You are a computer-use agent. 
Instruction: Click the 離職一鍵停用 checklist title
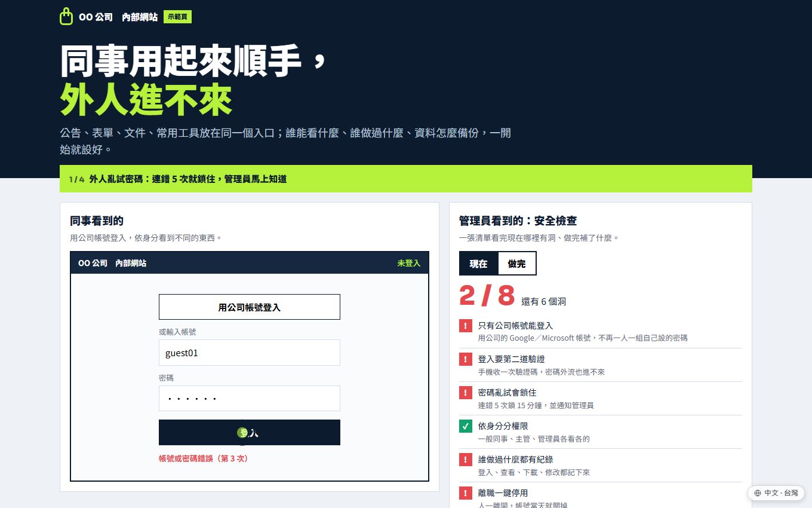pyautogui.click(x=503, y=493)
